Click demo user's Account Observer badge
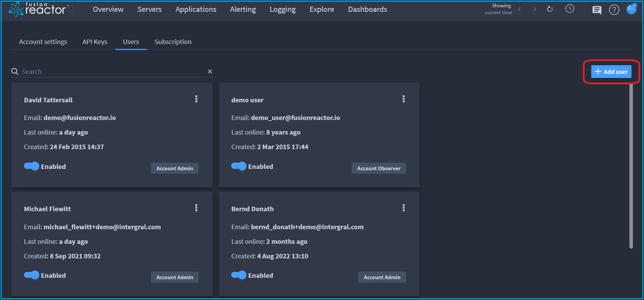Screen dimensions: 644x300 [x=379, y=168]
